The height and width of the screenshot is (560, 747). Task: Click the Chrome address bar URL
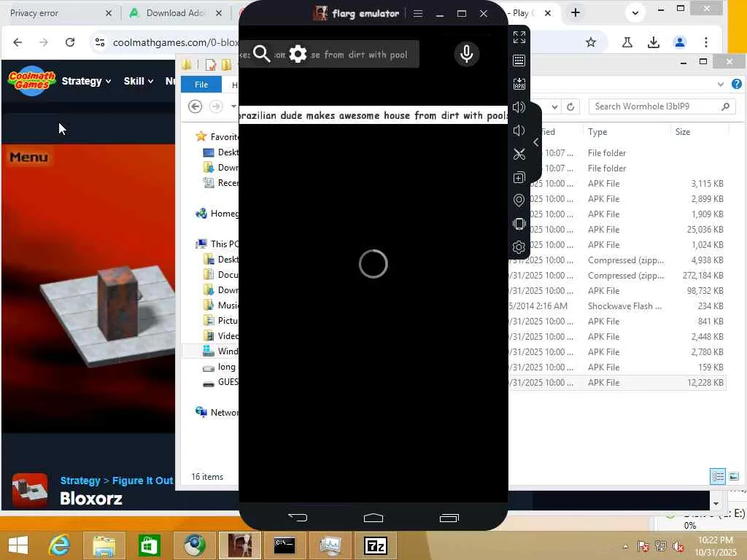coord(176,42)
